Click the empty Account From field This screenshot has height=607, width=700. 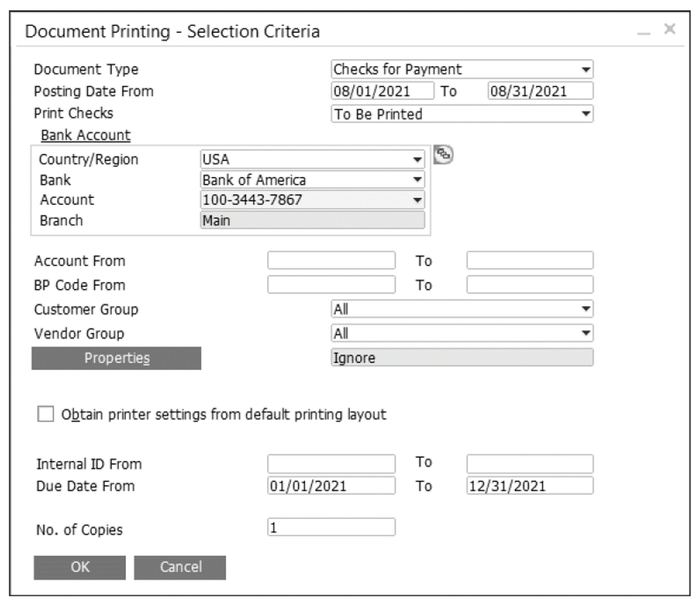331,260
